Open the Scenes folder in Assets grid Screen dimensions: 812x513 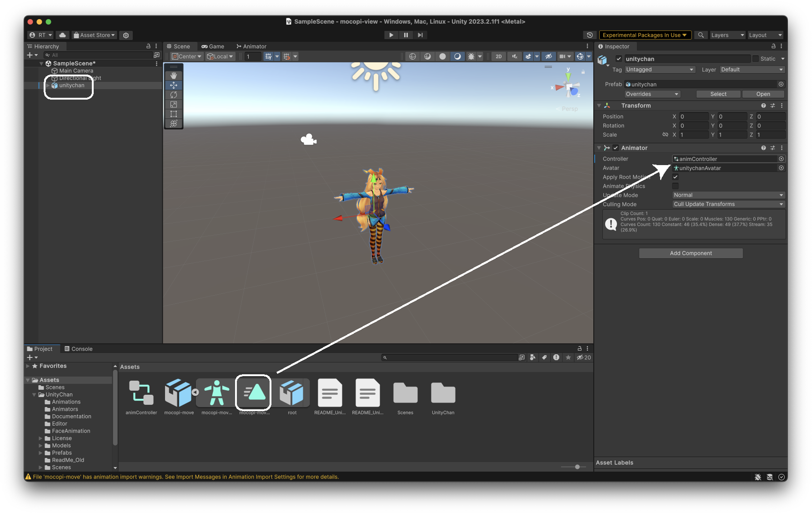pyautogui.click(x=405, y=397)
